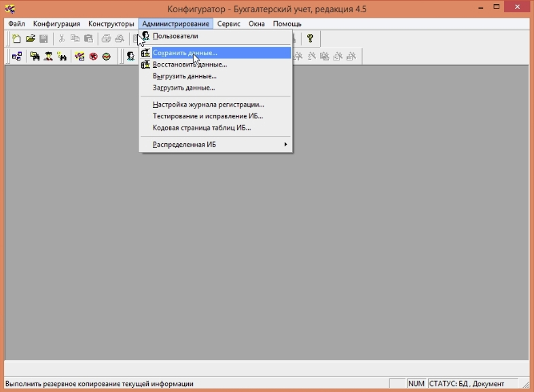Viewport: 534px width, 392px height.
Task: Click the green round graph icon
Action: 107,56
